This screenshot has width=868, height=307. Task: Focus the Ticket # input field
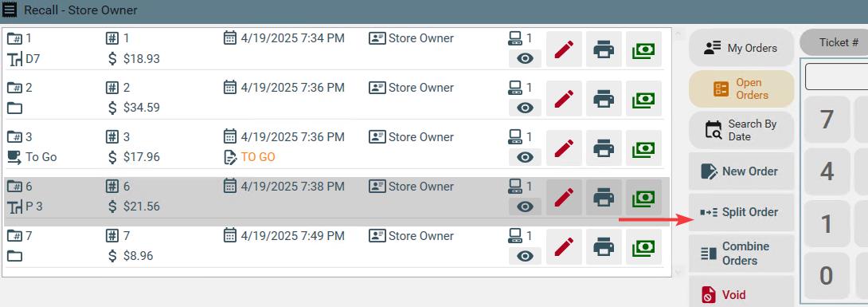[836, 76]
